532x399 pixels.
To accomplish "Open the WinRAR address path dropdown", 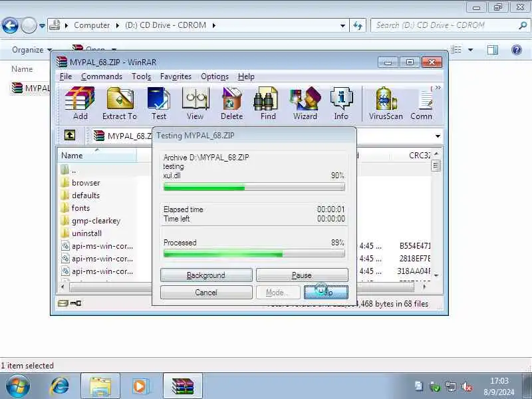I will [x=438, y=136].
